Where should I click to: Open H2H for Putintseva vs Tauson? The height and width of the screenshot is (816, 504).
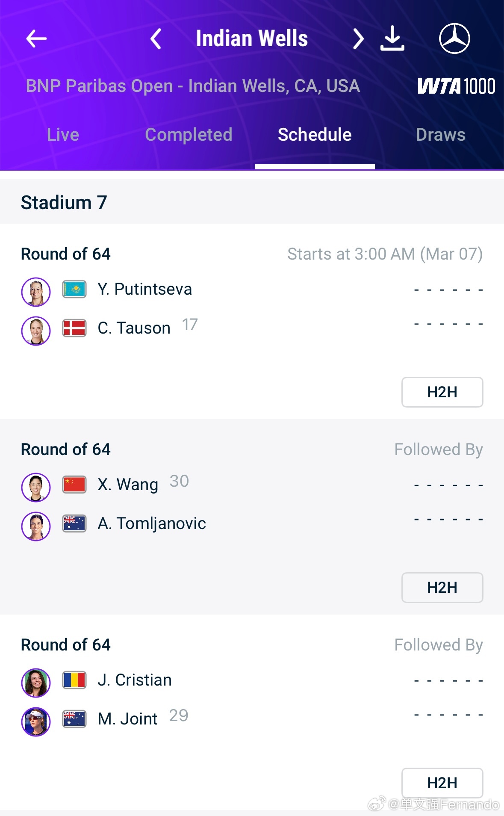442,392
